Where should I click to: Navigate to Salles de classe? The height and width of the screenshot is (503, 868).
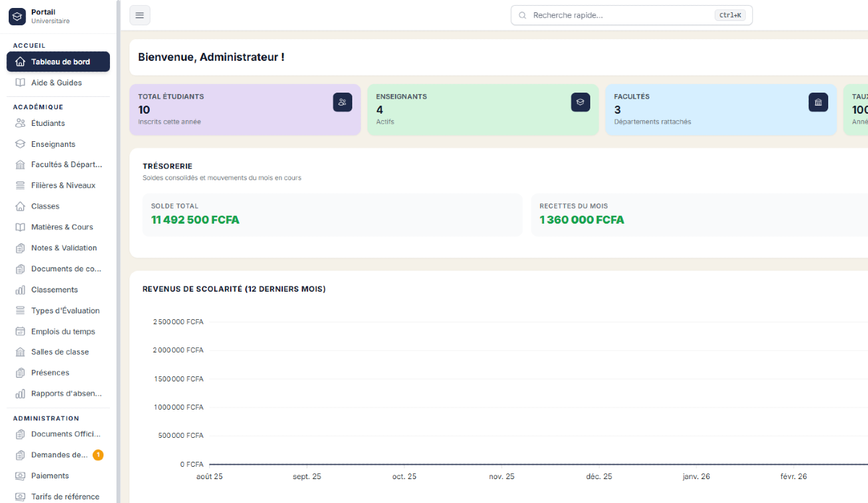[58, 352]
